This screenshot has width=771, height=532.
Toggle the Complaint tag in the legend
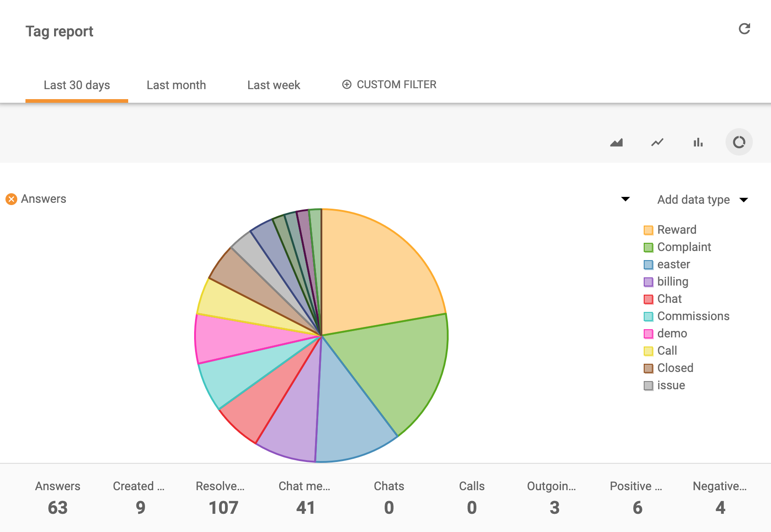[648, 247]
